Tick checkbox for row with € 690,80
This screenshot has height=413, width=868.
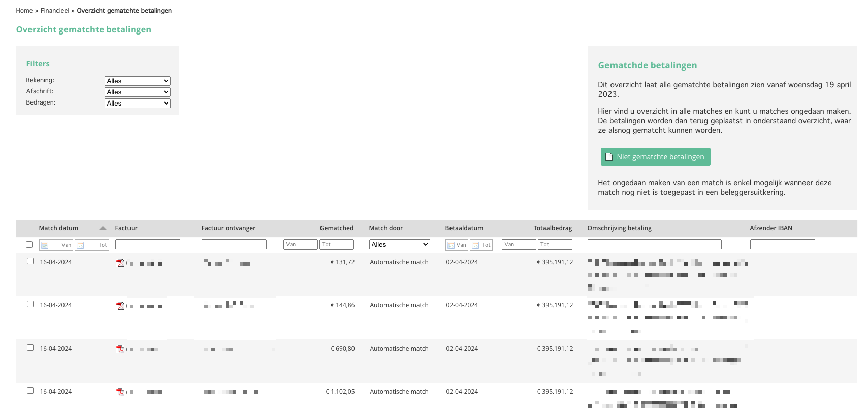coord(30,348)
